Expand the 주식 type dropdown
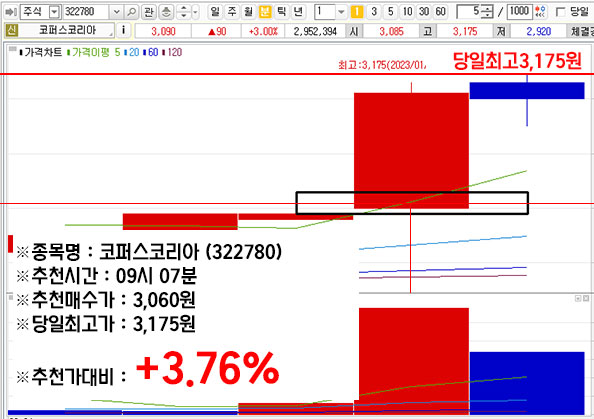The width and height of the screenshot is (594, 419). point(55,12)
